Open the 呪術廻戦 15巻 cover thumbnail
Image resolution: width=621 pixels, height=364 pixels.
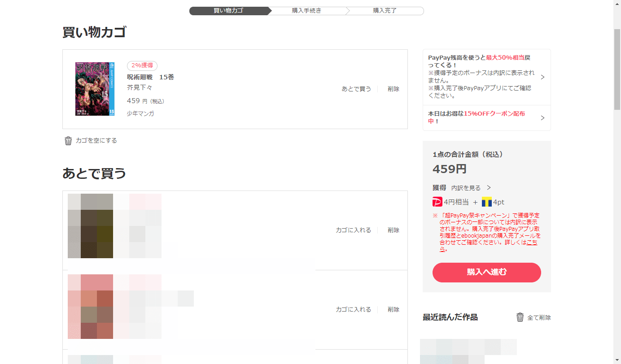coord(95,89)
